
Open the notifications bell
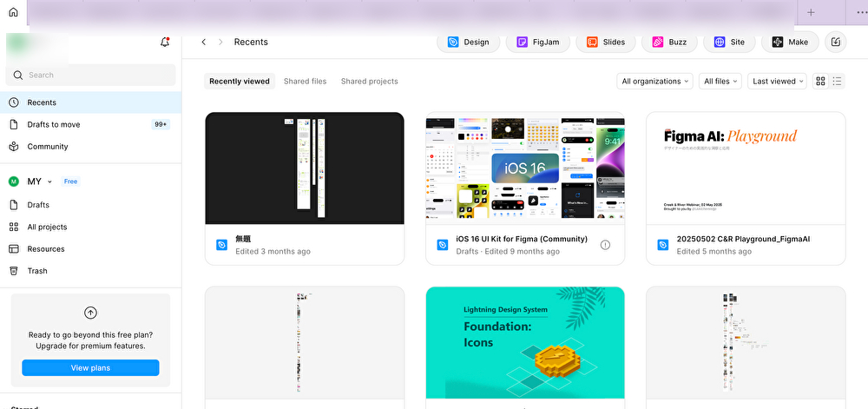[x=164, y=42]
